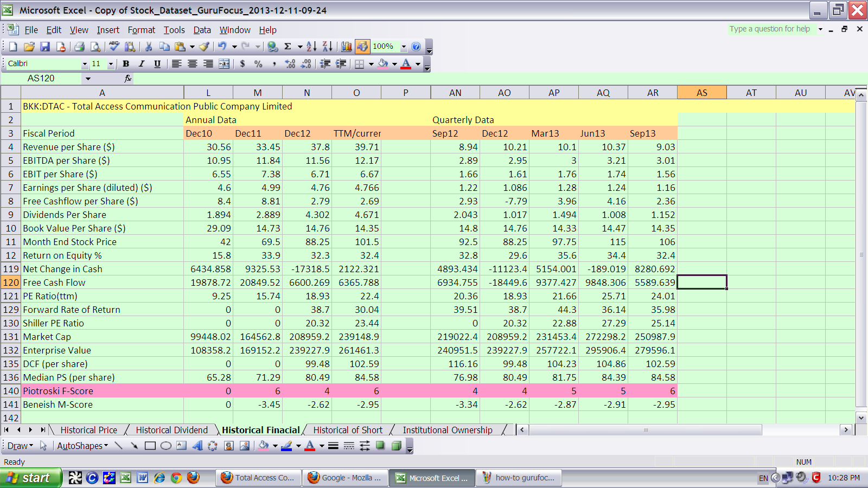
Task: Open the font size 11 dropdown
Action: [111, 64]
